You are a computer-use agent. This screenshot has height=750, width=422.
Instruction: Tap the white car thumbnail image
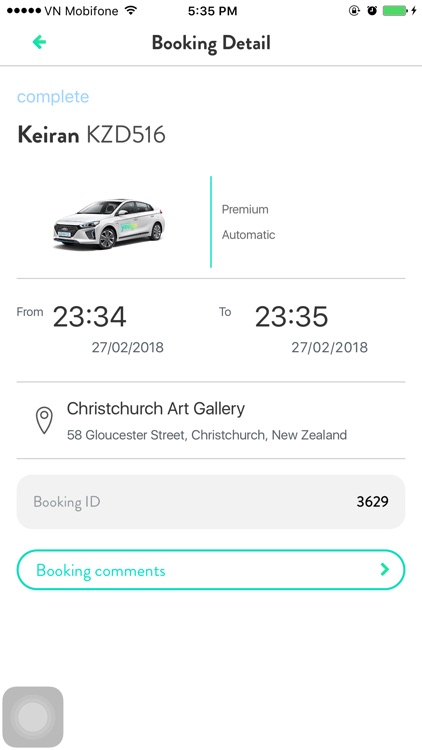pos(109,224)
